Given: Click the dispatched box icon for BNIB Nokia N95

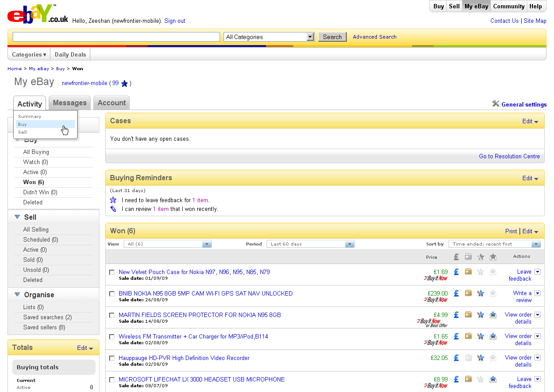Looking at the screenshot, I should click(x=468, y=293).
